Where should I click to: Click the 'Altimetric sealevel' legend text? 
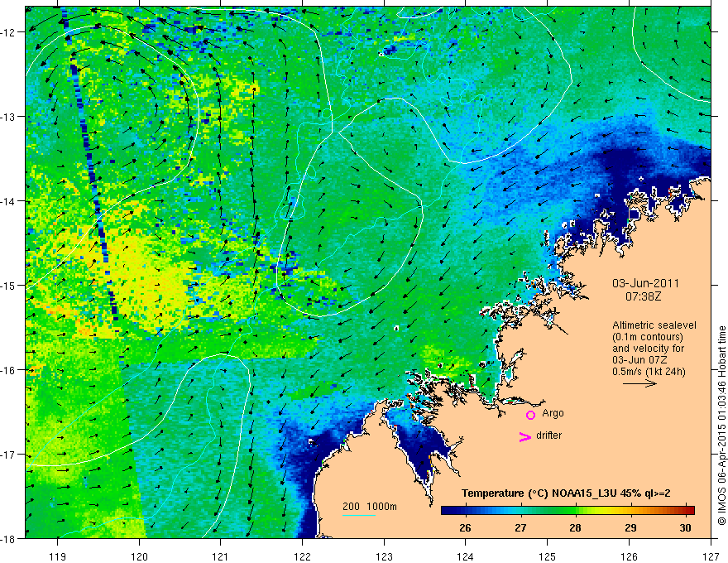coord(654,325)
